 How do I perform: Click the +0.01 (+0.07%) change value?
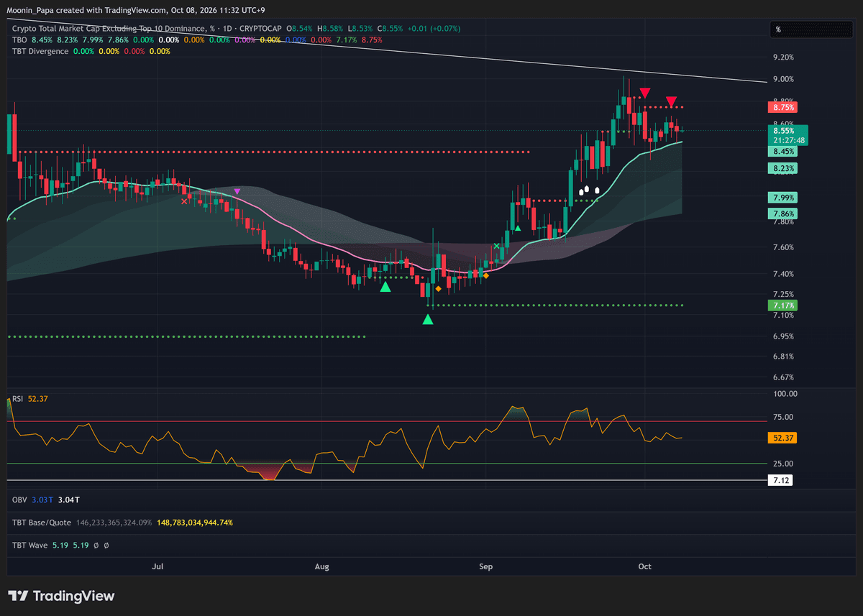pyautogui.click(x=435, y=28)
